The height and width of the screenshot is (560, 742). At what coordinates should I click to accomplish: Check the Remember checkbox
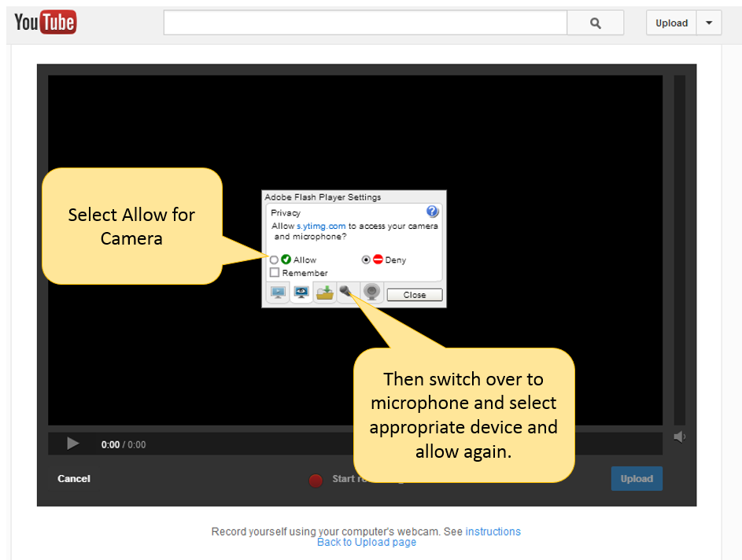275,272
